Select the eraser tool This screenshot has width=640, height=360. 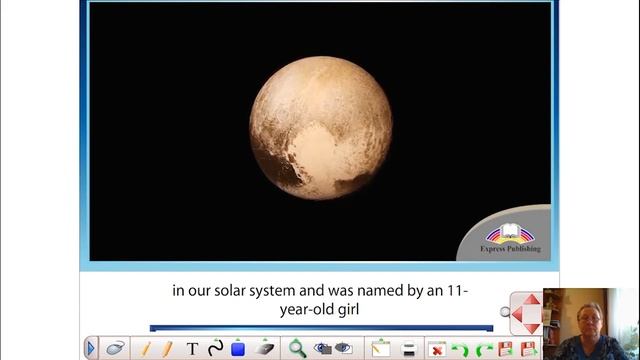(x=264, y=348)
